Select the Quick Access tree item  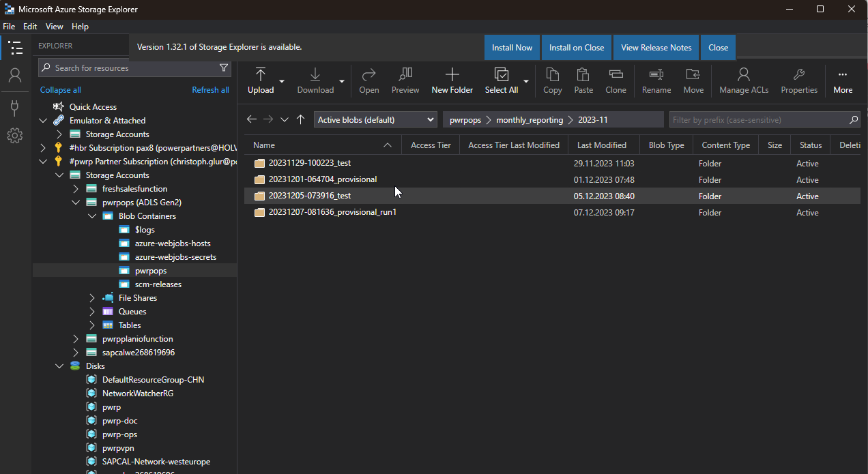pyautogui.click(x=93, y=107)
